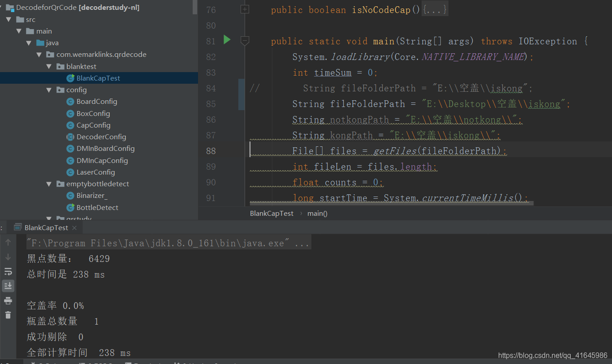Click BlankCapTest in the breadcrumb bar

pos(272,213)
